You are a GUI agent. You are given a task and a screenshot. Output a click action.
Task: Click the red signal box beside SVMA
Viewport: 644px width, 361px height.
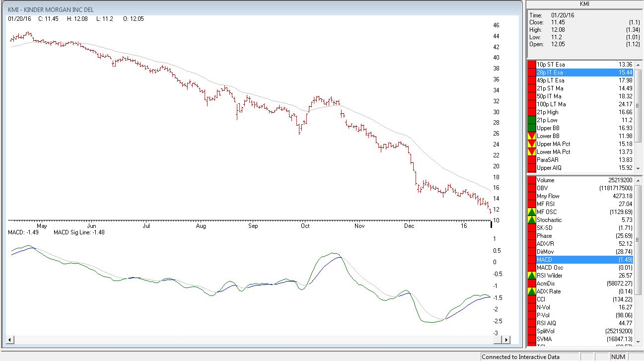[532, 339]
